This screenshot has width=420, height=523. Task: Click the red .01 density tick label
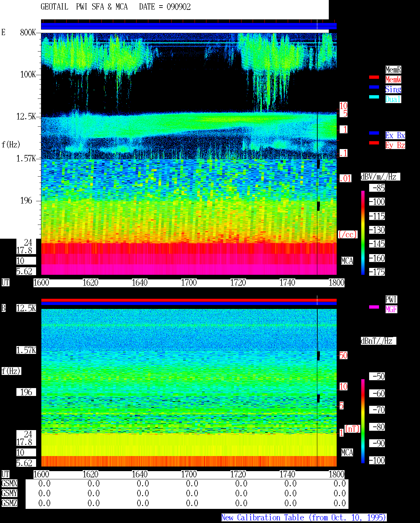click(345, 179)
